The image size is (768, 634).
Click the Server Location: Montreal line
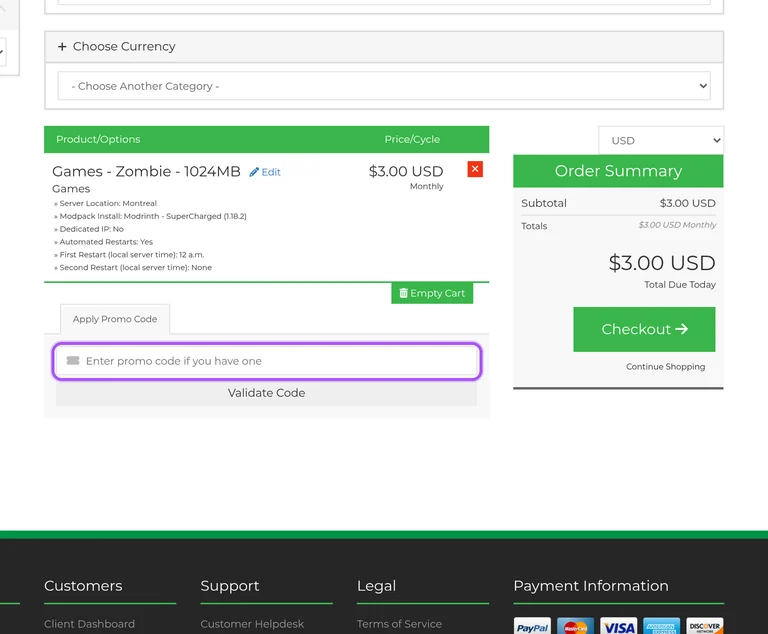tap(105, 203)
